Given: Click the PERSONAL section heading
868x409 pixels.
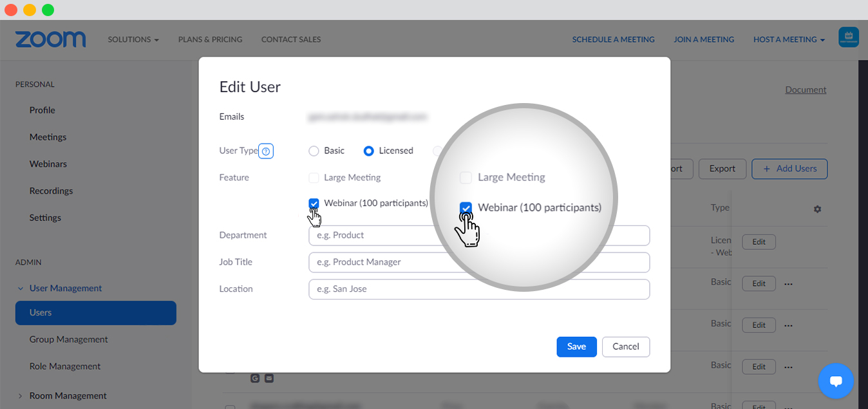Looking at the screenshot, I should [35, 84].
